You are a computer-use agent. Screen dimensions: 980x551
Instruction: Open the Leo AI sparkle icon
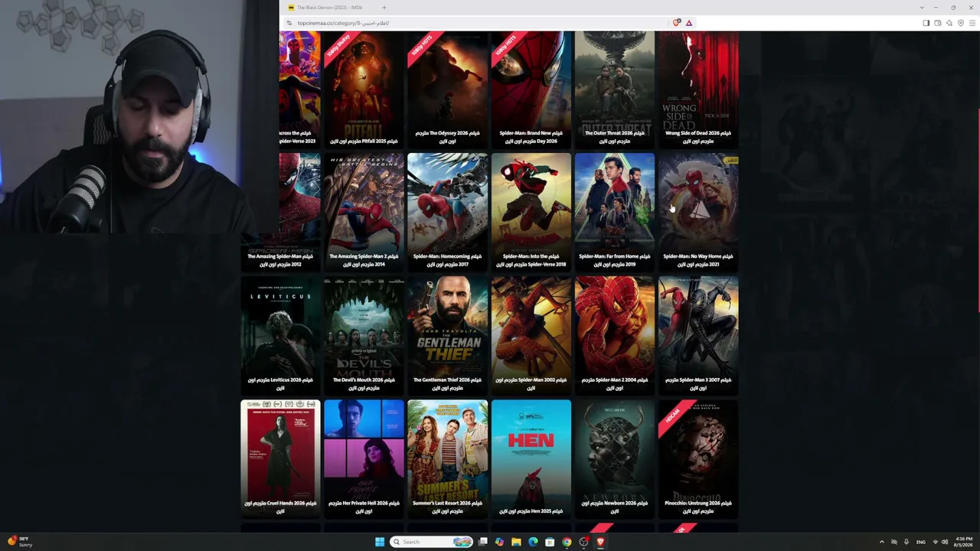(x=949, y=23)
